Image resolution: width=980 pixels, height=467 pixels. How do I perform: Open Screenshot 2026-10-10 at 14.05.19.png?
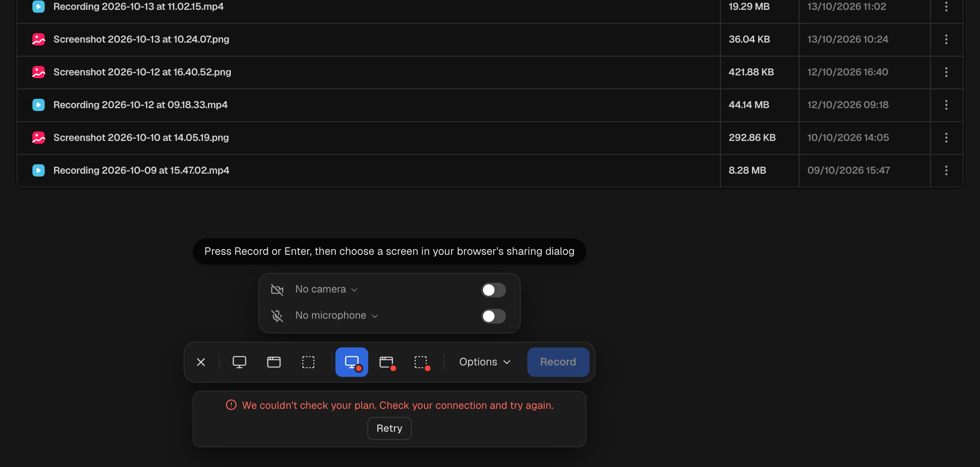141,138
